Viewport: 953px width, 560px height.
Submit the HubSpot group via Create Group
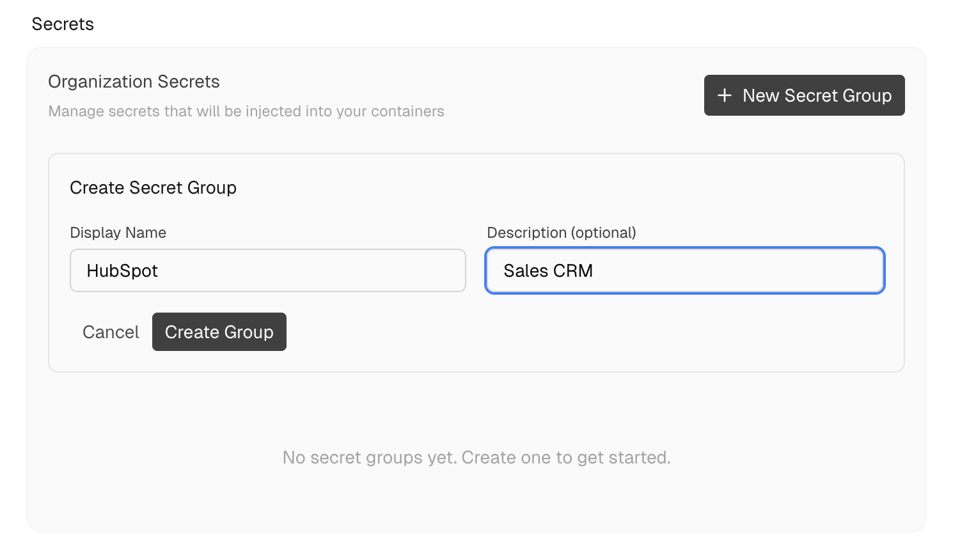click(x=219, y=332)
